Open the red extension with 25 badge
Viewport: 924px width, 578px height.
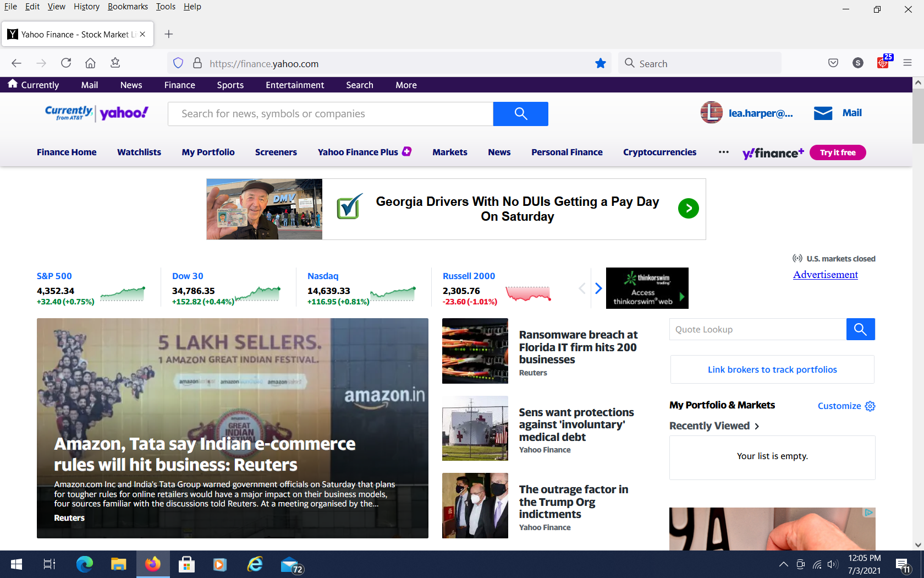pyautogui.click(x=883, y=62)
